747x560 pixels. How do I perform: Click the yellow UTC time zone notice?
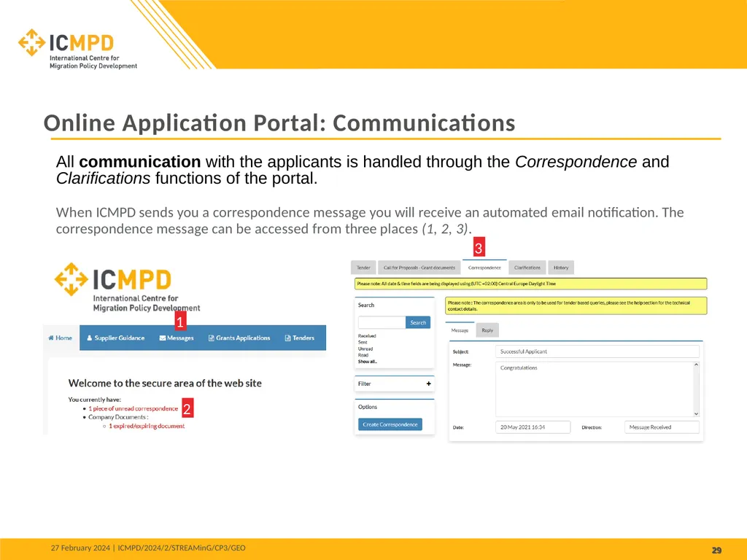(x=531, y=284)
